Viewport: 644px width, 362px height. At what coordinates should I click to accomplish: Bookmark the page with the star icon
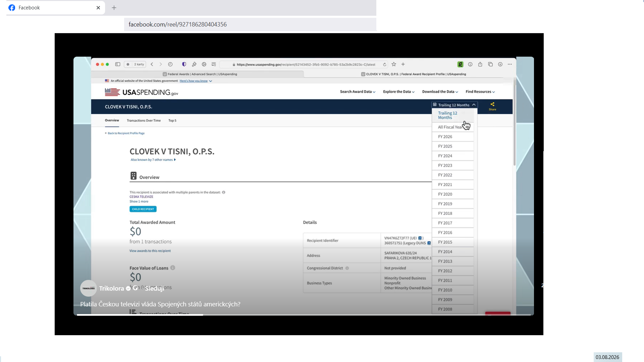point(394,64)
